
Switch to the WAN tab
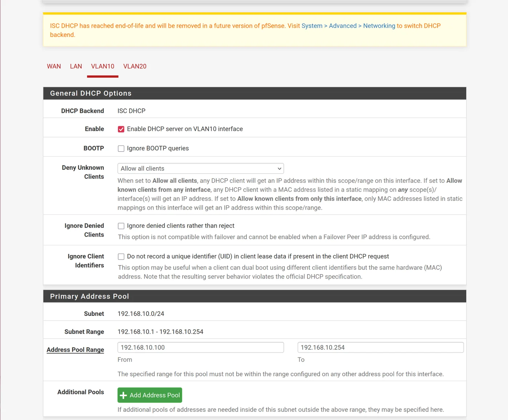(54, 66)
